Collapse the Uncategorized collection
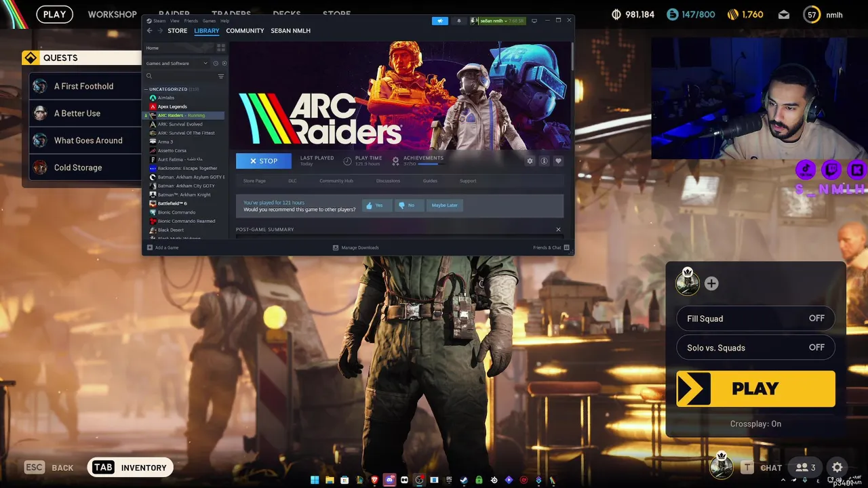 [145, 89]
